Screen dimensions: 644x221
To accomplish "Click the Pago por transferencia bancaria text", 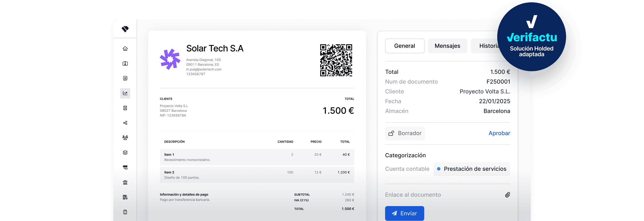I will (185, 200).
